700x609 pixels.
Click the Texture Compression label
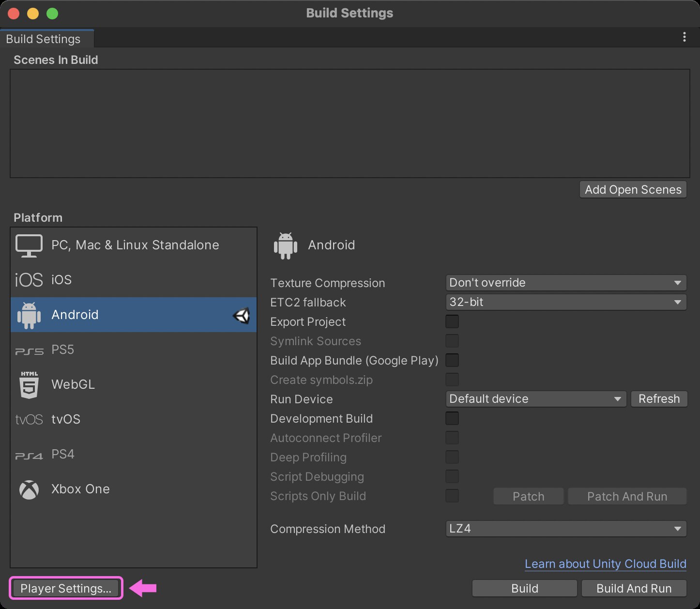pos(328,283)
